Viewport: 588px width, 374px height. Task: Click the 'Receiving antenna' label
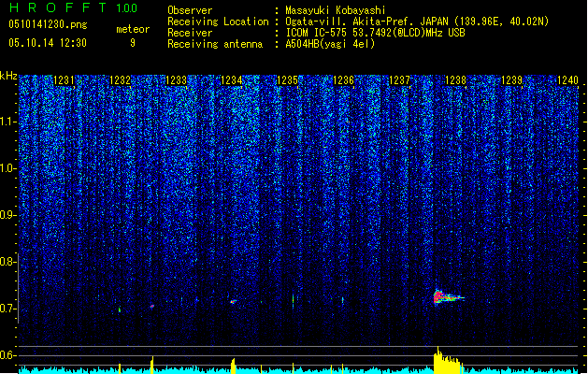click(x=215, y=44)
